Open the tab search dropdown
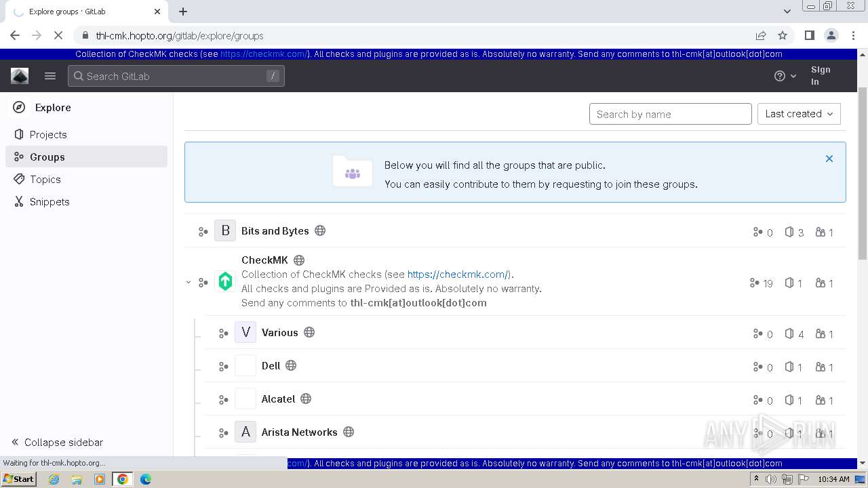 tap(787, 12)
